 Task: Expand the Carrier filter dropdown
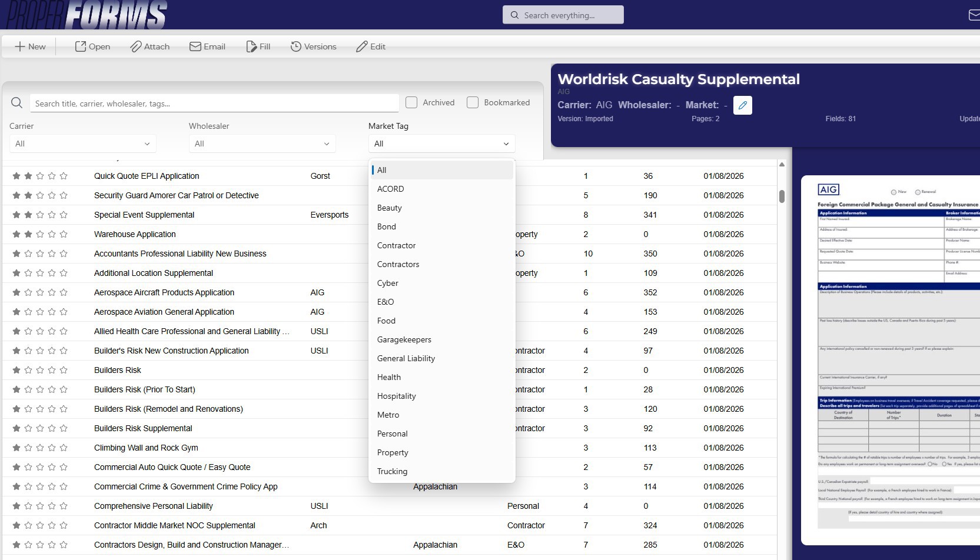tap(83, 144)
